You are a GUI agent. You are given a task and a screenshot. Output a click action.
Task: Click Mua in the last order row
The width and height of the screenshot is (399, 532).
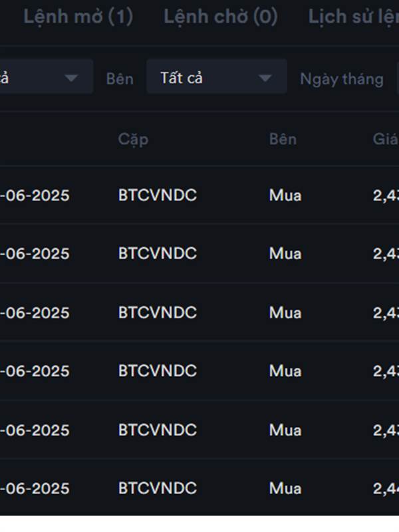[x=285, y=489]
